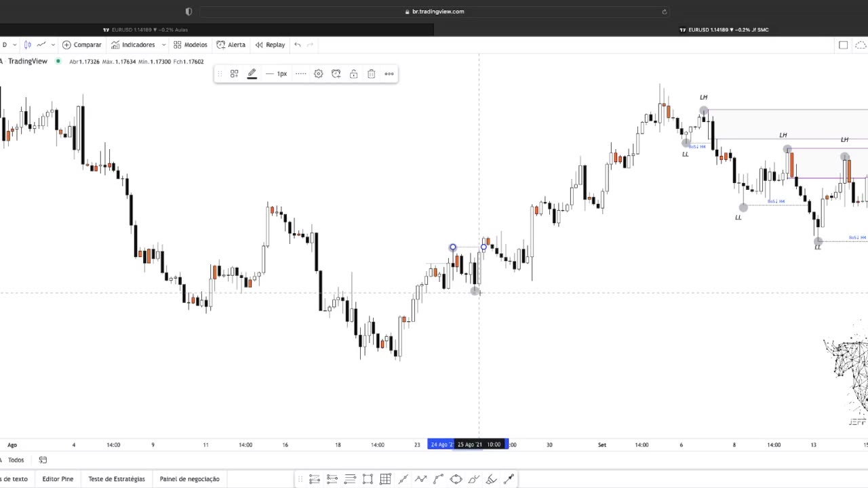
Task: Open more options ellipsis in drawing toolbar
Action: tap(389, 74)
